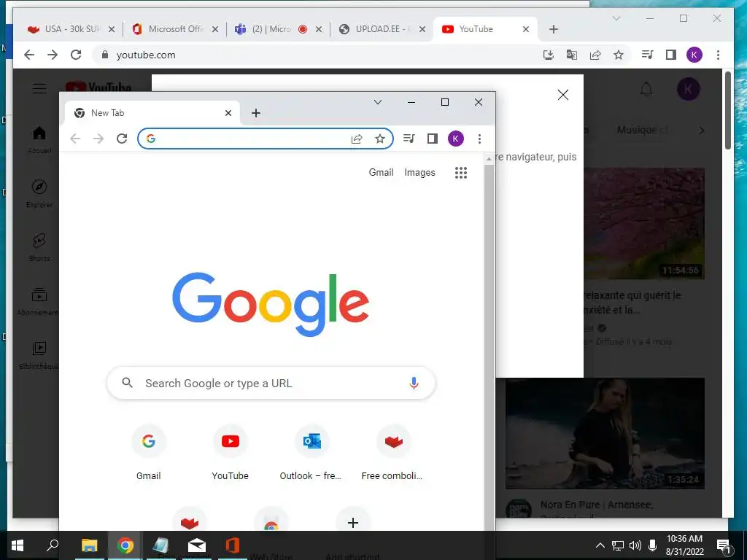The image size is (747, 560).
Task: Open File Explorer from taskbar
Action: (89, 545)
